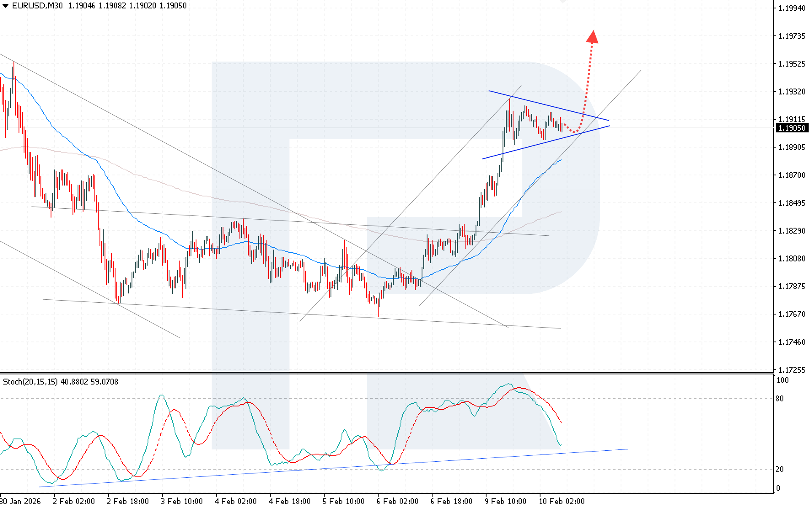Click the 6 Feb 02:00 time label
This screenshot has width=812, height=511.
pos(398,502)
